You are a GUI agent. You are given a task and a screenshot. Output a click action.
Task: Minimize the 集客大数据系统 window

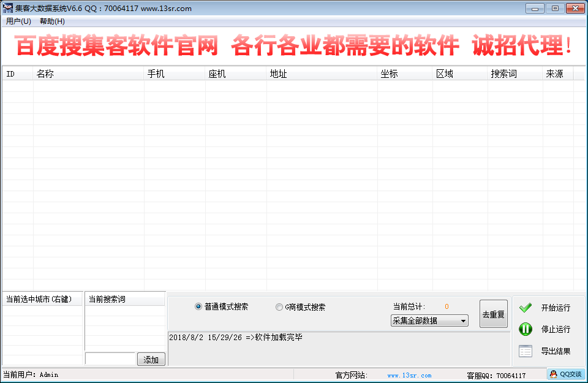535,8
